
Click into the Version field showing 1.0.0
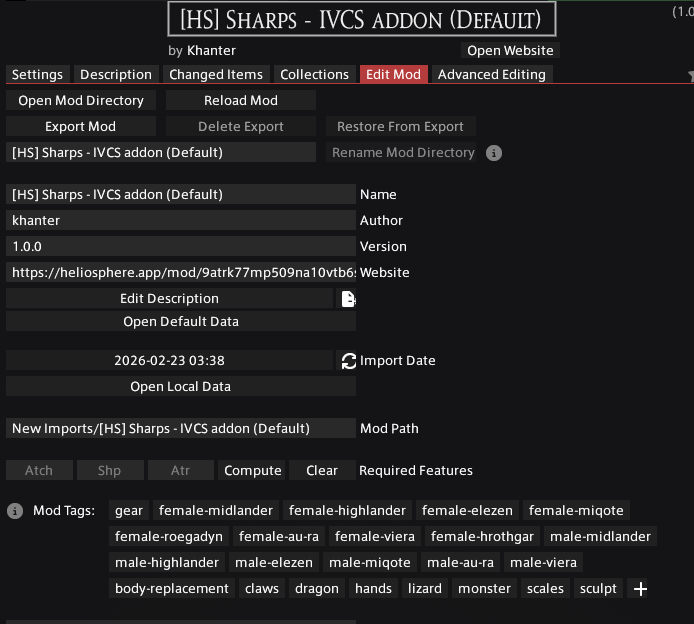(180, 247)
